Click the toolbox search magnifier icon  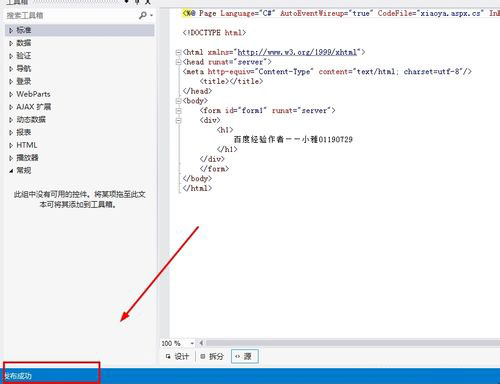(143, 15)
